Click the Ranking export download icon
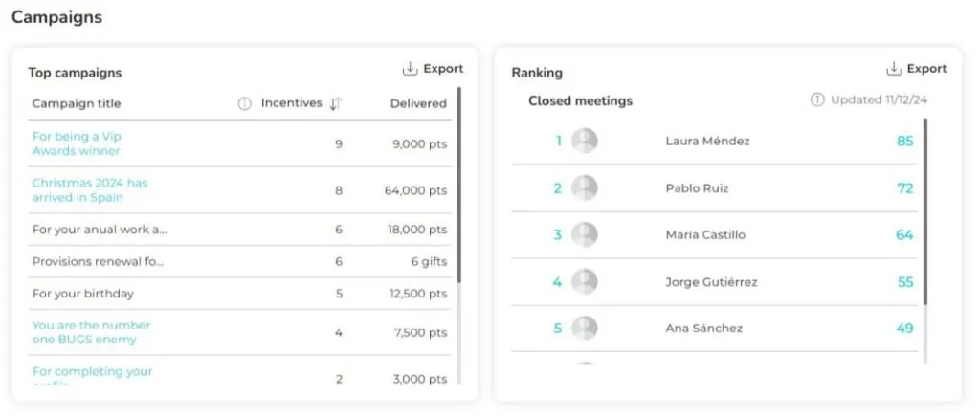This screenshot has height=418, width=980. [x=894, y=69]
